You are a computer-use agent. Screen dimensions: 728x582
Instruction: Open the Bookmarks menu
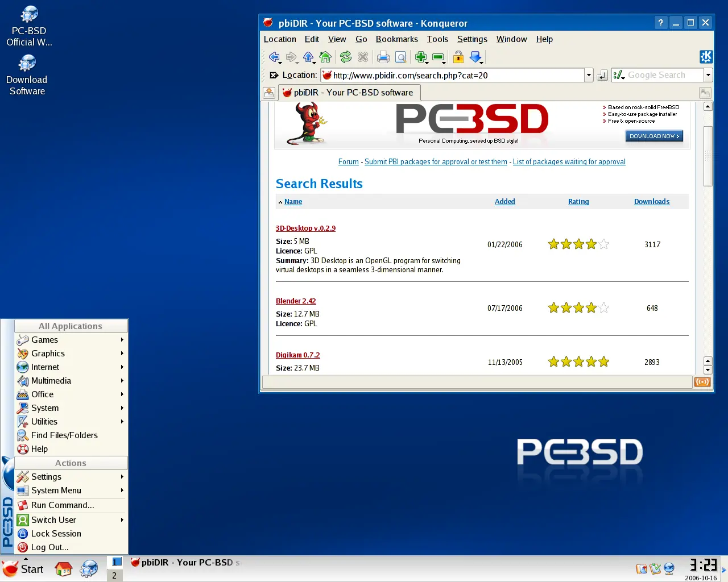(396, 39)
